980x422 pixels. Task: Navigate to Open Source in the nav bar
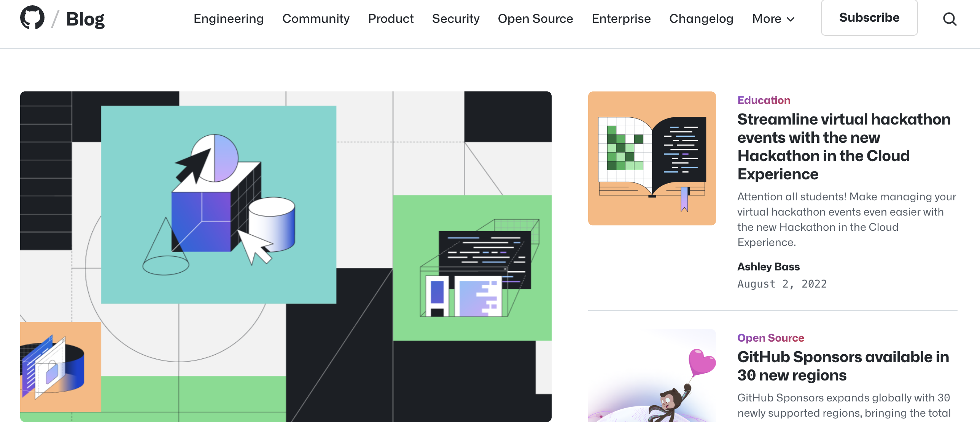(x=535, y=19)
